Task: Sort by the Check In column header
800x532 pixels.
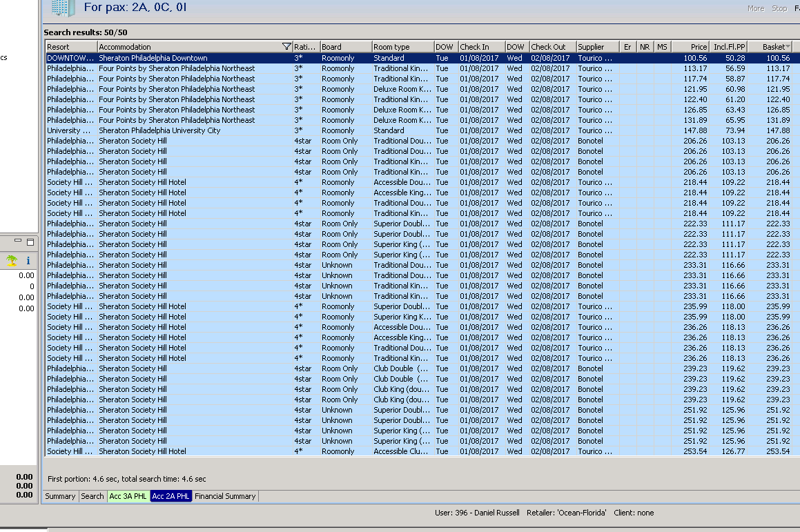Action: [x=482, y=46]
